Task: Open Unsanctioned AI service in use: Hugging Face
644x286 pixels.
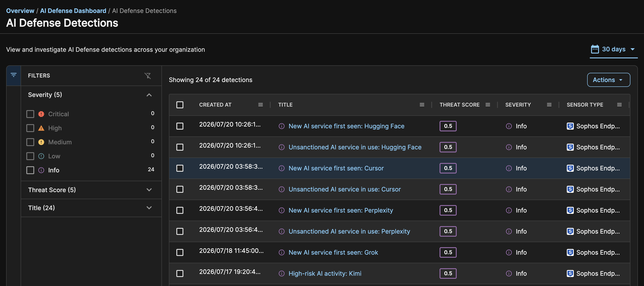Action: pos(355,147)
